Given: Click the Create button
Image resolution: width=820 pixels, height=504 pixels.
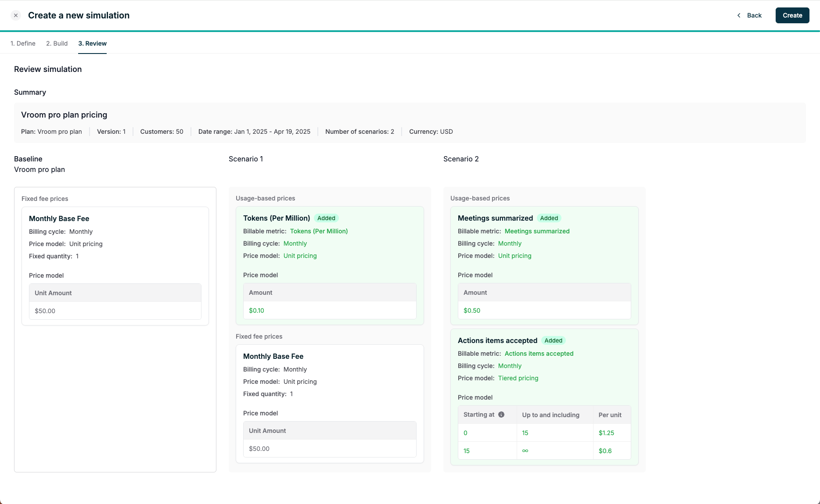Looking at the screenshot, I should tap(792, 15).
